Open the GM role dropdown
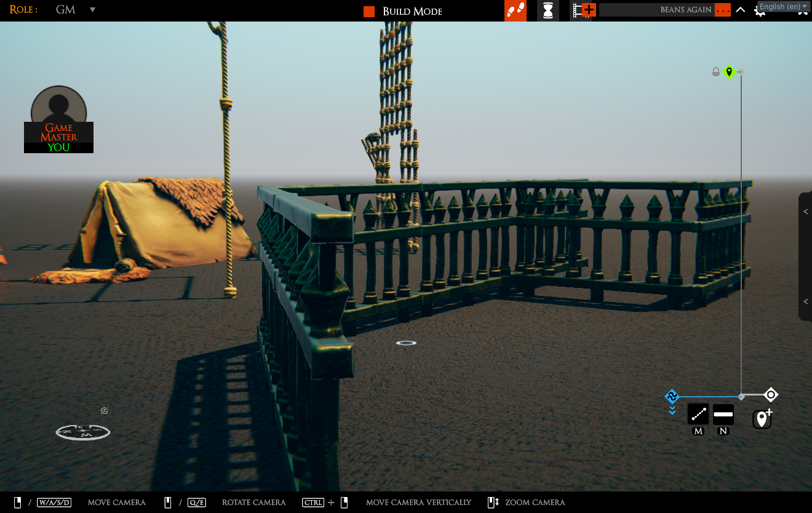Viewport: 812px width, 513px height. pyautogui.click(x=92, y=10)
